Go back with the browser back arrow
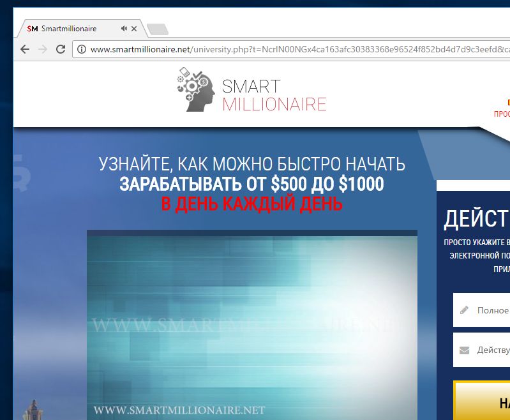The image size is (510, 420). tap(25, 49)
